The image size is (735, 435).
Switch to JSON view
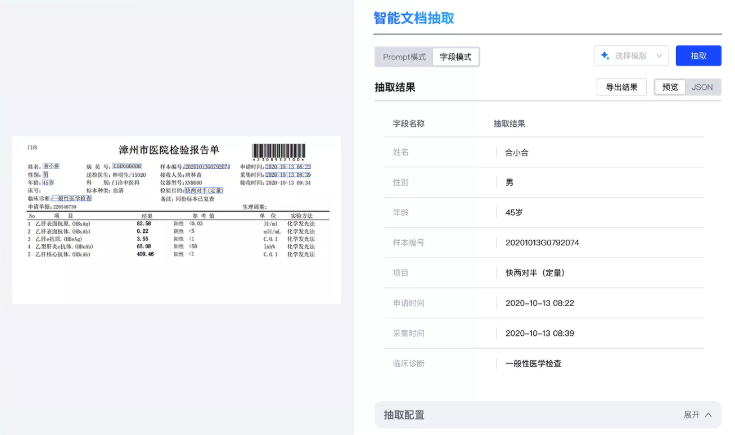coord(702,87)
